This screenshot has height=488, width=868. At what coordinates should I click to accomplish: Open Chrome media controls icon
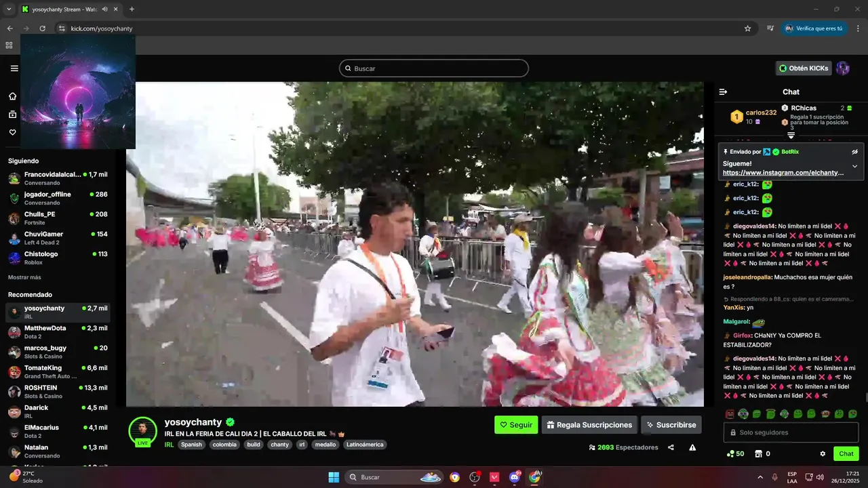(x=770, y=28)
